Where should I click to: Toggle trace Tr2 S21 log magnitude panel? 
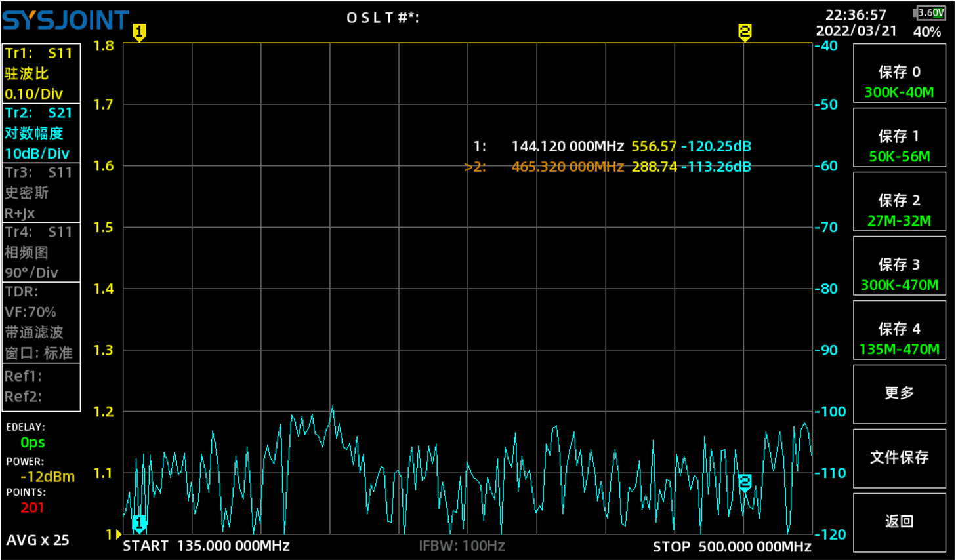[41, 133]
